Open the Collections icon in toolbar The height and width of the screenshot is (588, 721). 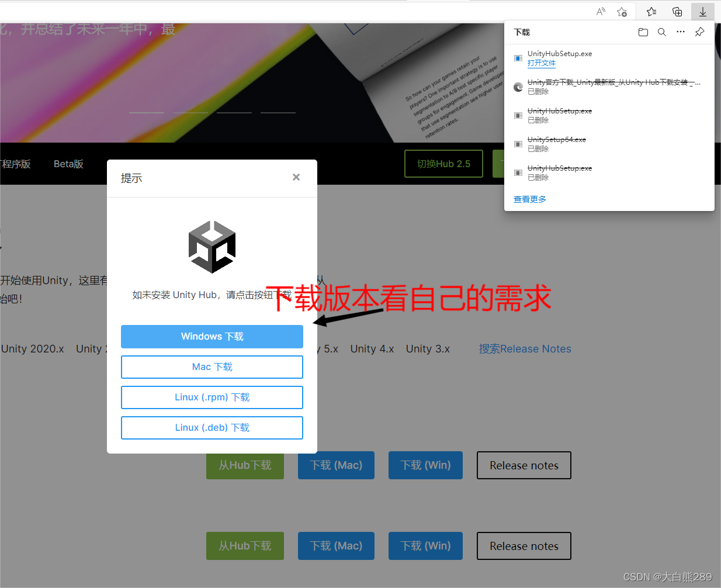click(677, 12)
